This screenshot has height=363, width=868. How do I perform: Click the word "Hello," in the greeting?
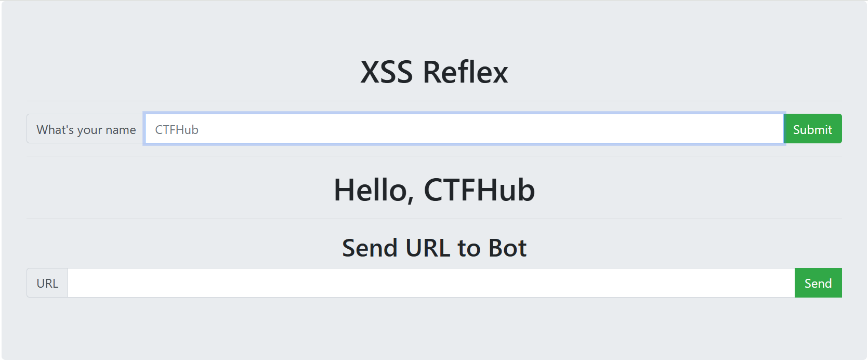[374, 190]
